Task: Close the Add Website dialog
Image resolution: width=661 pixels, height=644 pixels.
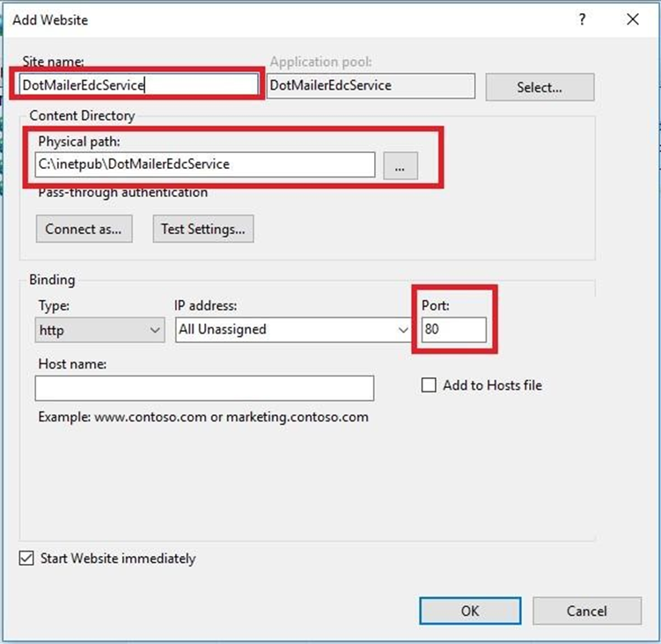Action: pyautogui.click(x=632, y=19)
